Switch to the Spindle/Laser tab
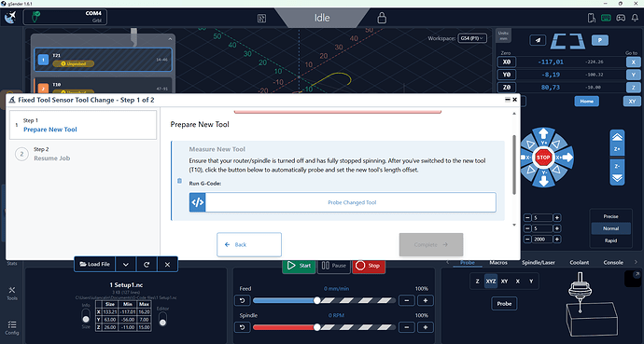 pyautogui.click(x=539, y=262)
